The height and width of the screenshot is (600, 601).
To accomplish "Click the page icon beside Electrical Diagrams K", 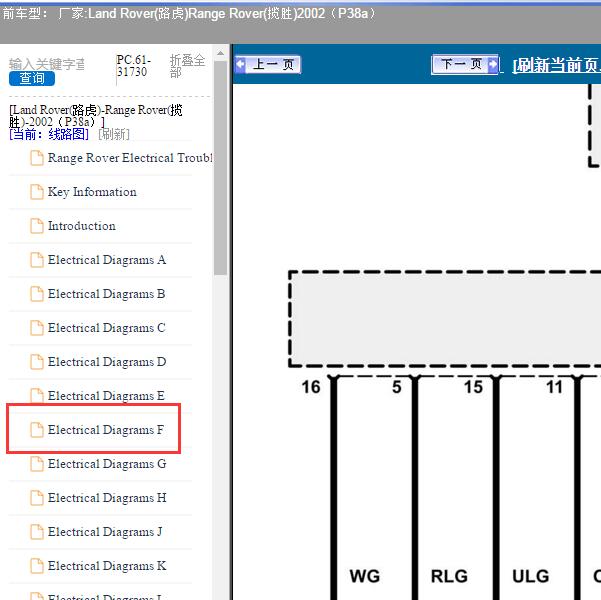I will click(x=37, y=566).
